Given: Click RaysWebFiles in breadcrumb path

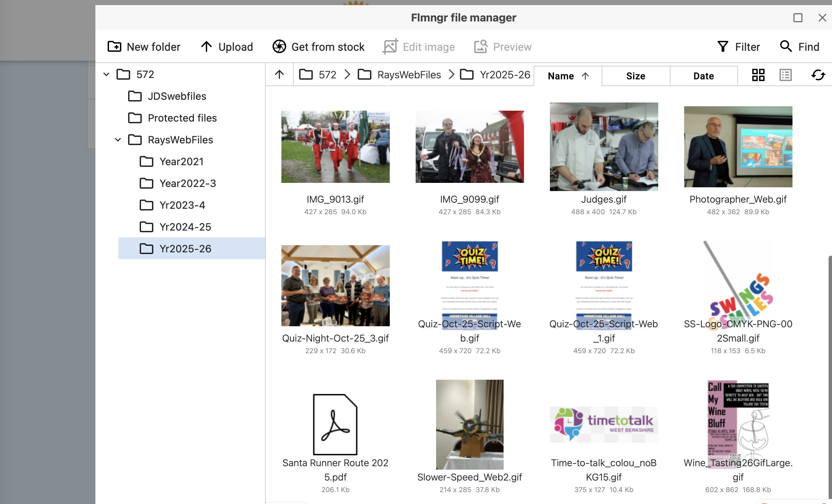Looking at the screenshot, I should point(409,75).
